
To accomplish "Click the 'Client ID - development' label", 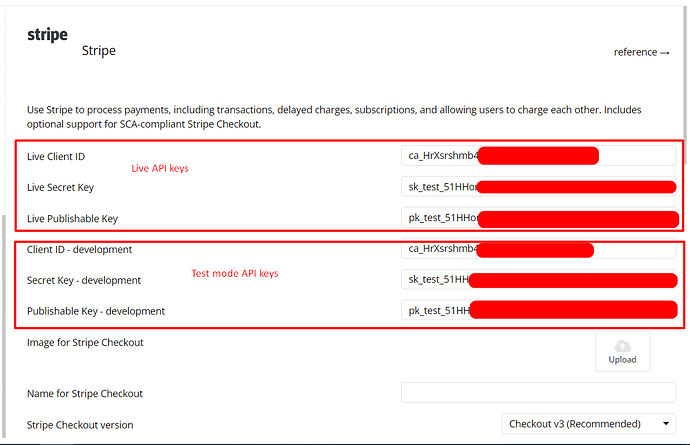I will click(x=79, y=250).
